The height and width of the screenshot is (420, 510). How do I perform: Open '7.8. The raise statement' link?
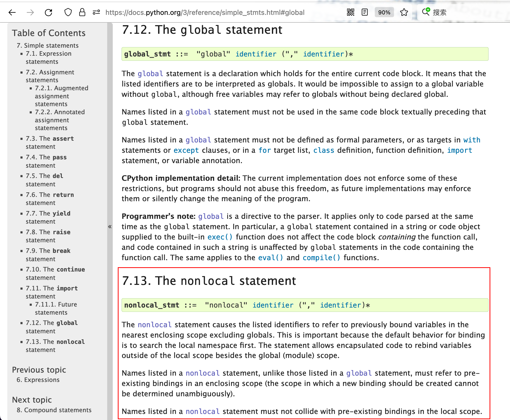48,236
